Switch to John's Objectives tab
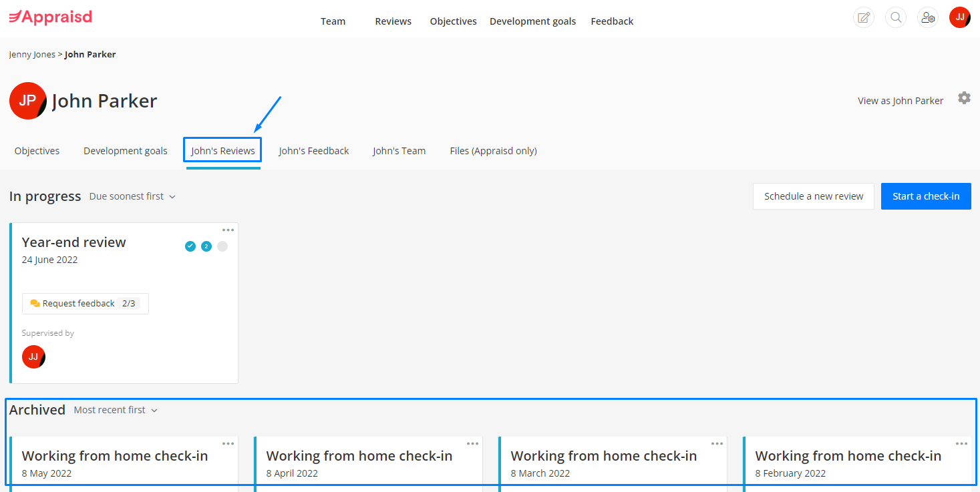The height and width of the screenshot is (492, 980). 37,151
